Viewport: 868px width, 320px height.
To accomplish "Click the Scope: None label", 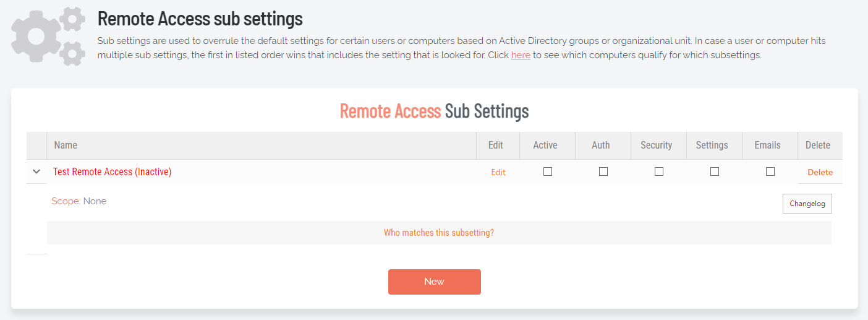I will (x=79, y=201).
